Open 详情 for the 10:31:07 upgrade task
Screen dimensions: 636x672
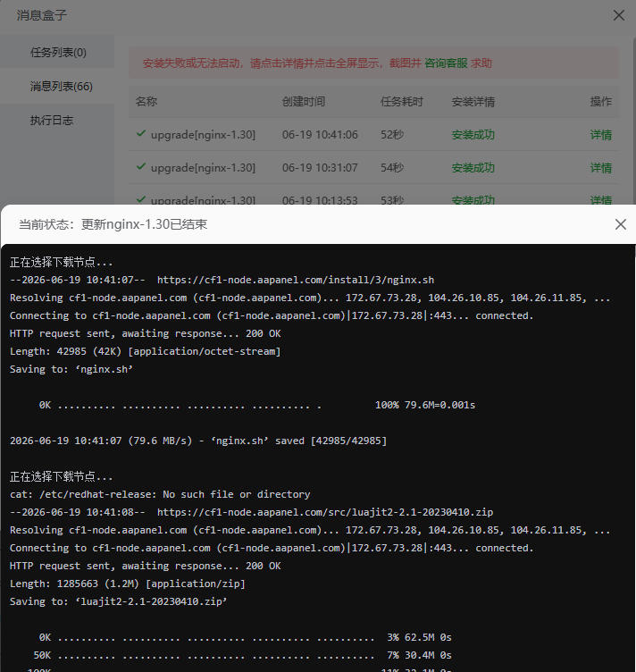(x=600, y=168)
